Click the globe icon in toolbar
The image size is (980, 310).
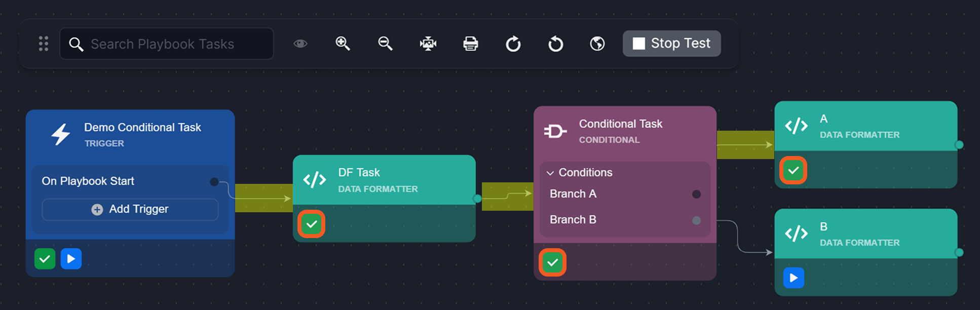point(597,44)
